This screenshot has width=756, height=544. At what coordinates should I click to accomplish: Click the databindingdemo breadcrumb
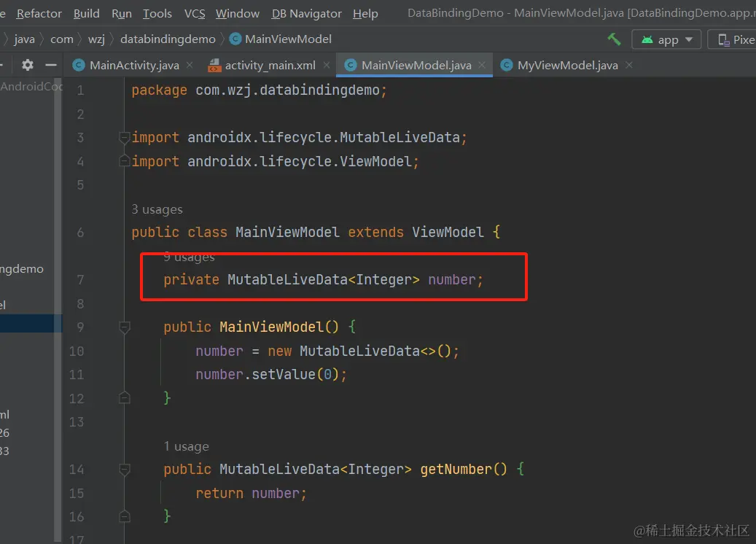tap(168, 39)
